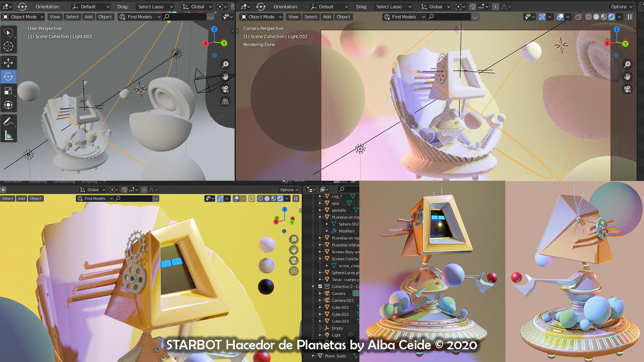Click outliner search field
The image size is (644, 362).
[348, 189]
